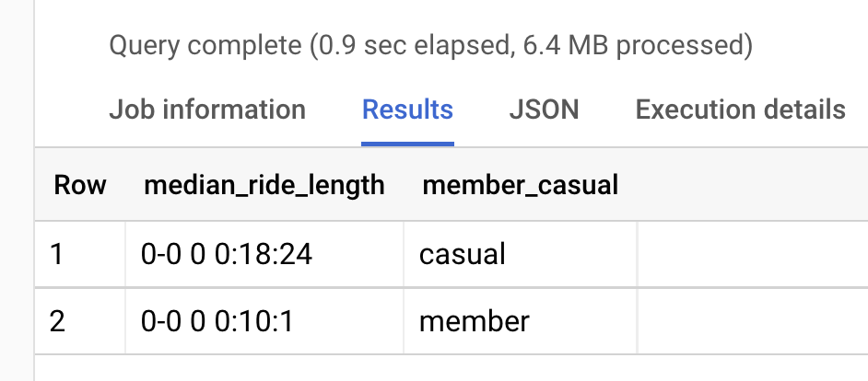Click the casual value cell
Screen dimensions: 868x381
(521, 254)
